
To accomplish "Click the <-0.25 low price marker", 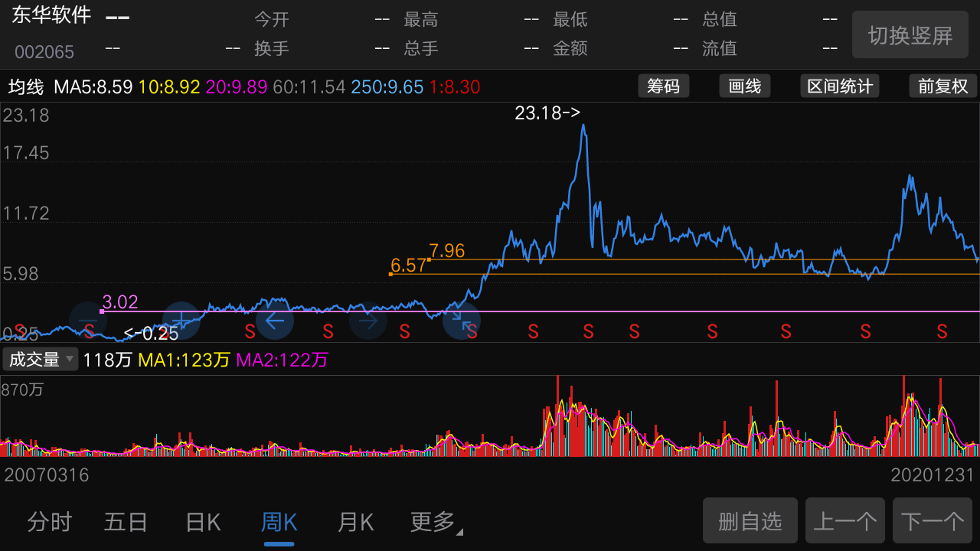I will point(151,333).
